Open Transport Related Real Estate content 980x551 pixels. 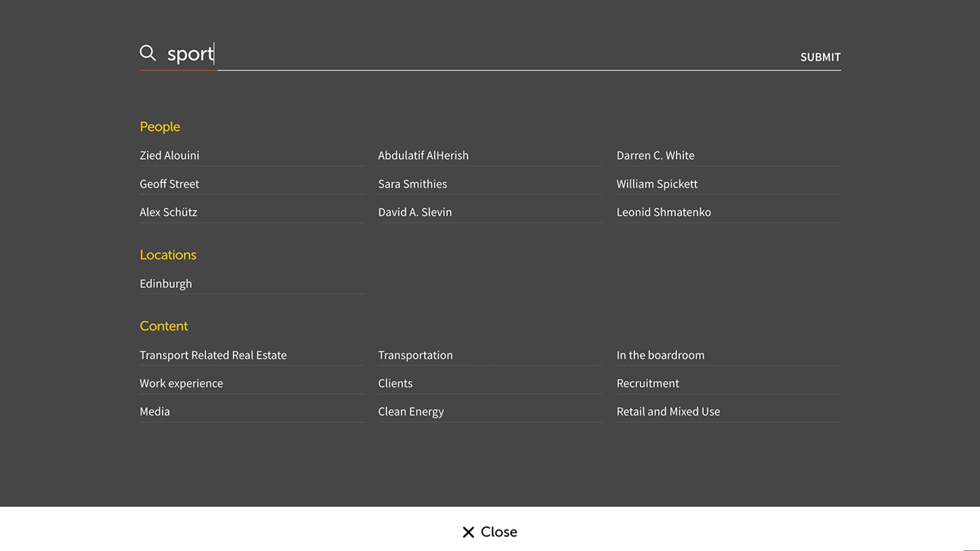point(213,355)
